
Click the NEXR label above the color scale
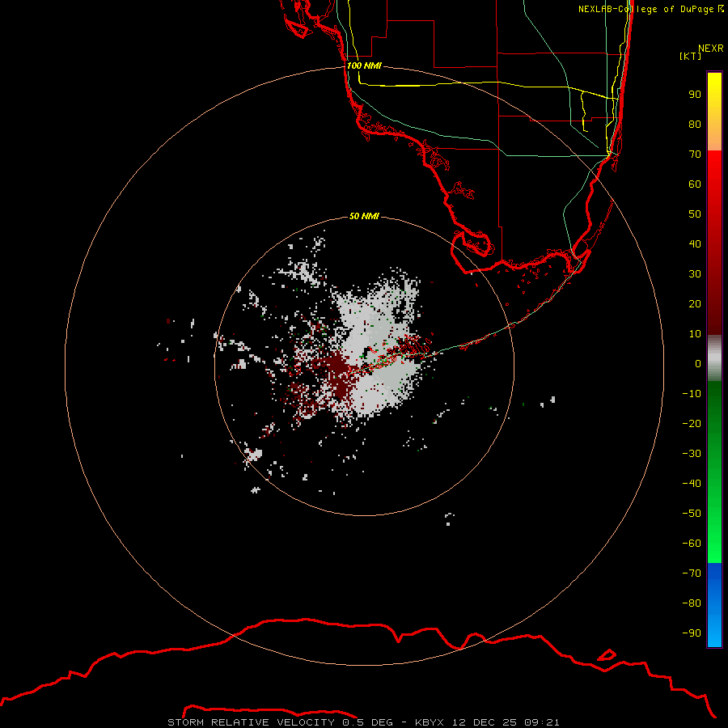711,49
